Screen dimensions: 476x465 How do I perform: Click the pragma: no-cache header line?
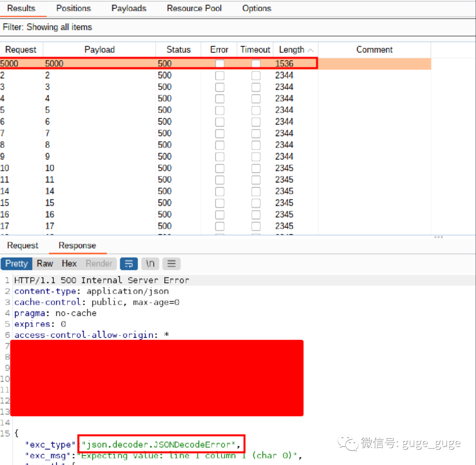click(x=55, y=313)
